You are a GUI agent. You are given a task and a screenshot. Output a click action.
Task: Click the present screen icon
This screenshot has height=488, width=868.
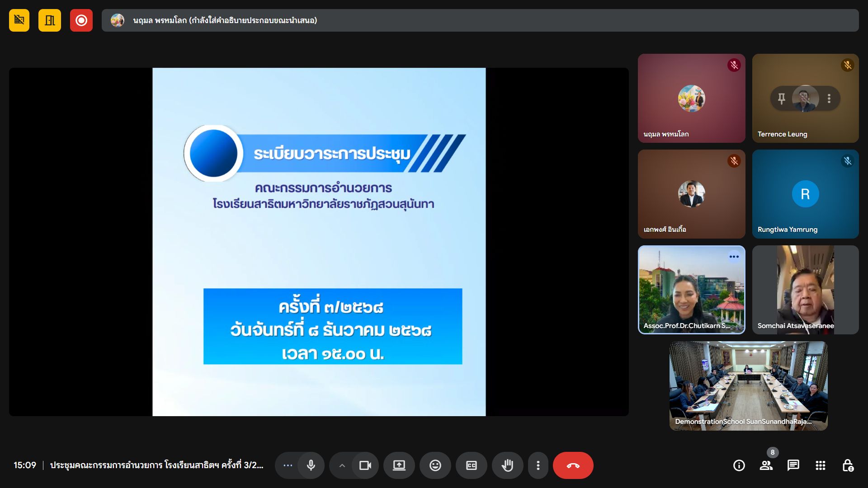[x=399, y=465]
